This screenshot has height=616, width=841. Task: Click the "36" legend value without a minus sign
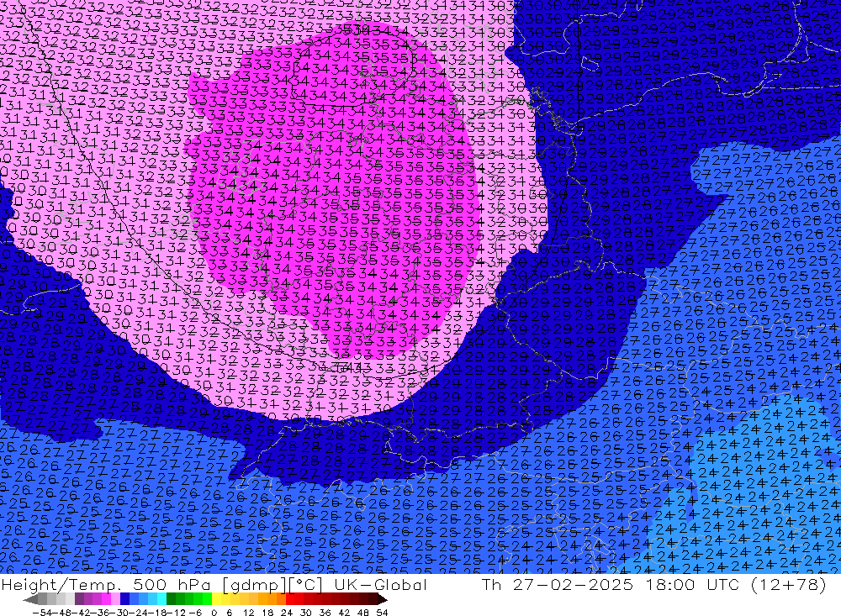[x=325, y=613]
